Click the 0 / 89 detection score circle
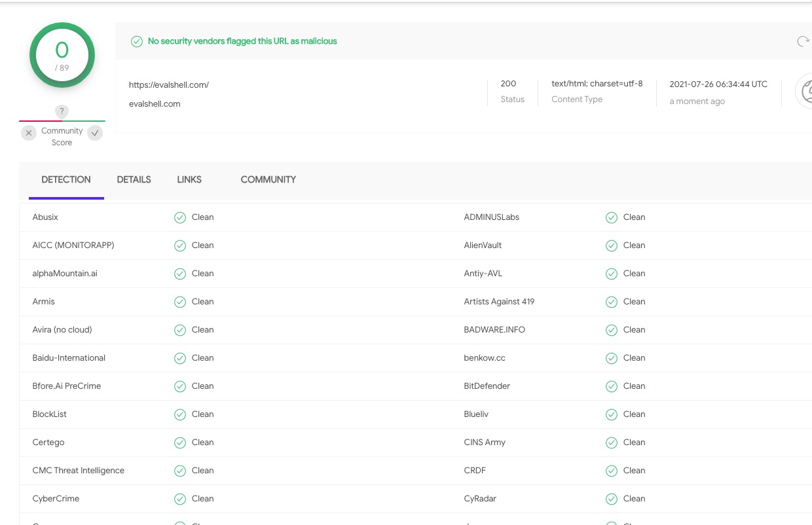 (x=62, y=56)
